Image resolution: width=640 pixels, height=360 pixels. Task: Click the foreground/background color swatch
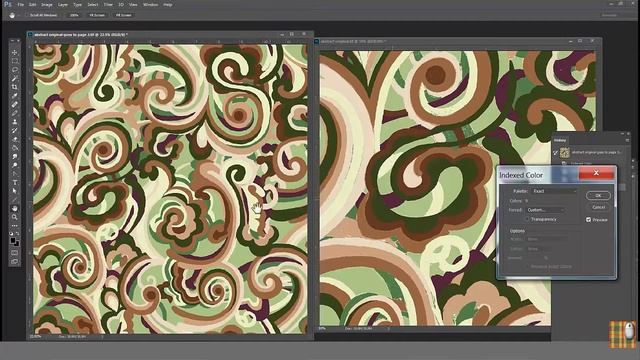pyautogui.click(x=15, y=242)
